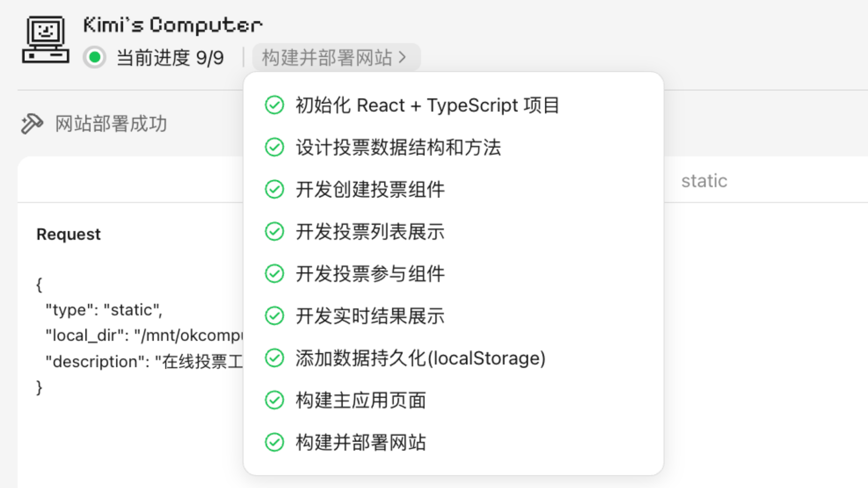The image size is (868, 488).
Task: Click checkmark icon beside 开发实时结果展示
Action: (274, 316)
